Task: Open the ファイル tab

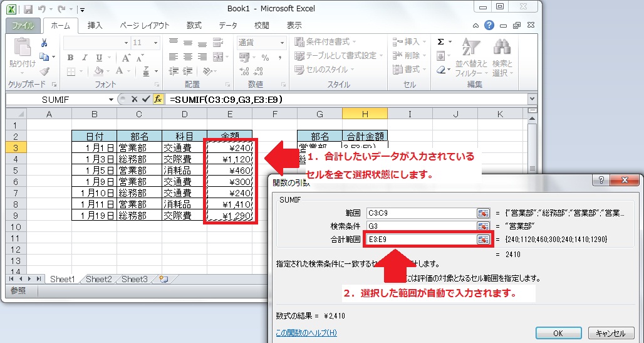Action: 23,26
